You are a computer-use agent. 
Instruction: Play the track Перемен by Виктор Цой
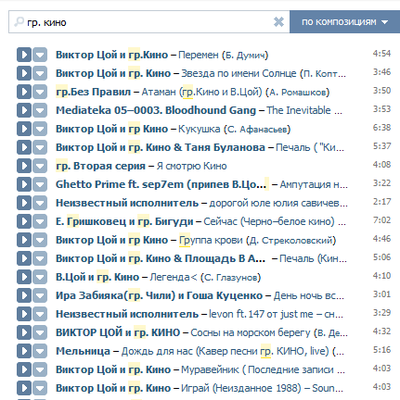tap(24, 55)
